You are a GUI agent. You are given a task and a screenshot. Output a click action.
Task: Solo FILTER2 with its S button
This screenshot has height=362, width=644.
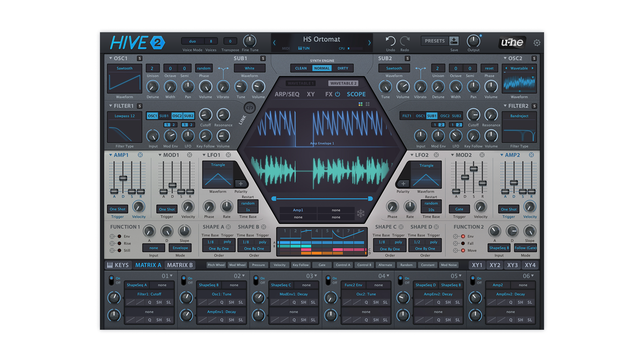point(534,106)
